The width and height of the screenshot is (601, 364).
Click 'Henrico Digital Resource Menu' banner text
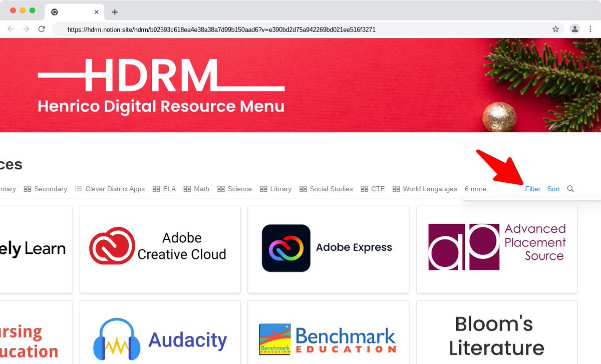coord(161,106)
